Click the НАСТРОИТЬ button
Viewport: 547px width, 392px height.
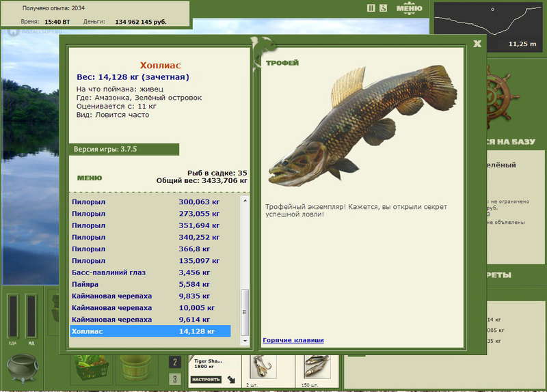tap(206, 380)
